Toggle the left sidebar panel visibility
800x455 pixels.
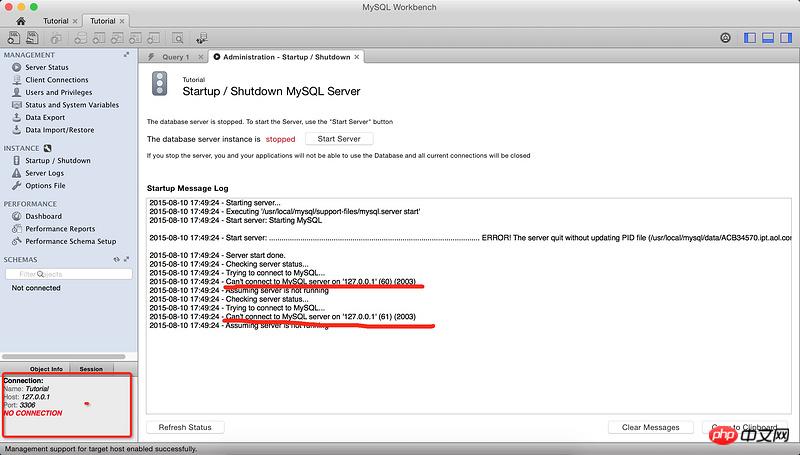(750, 38)
